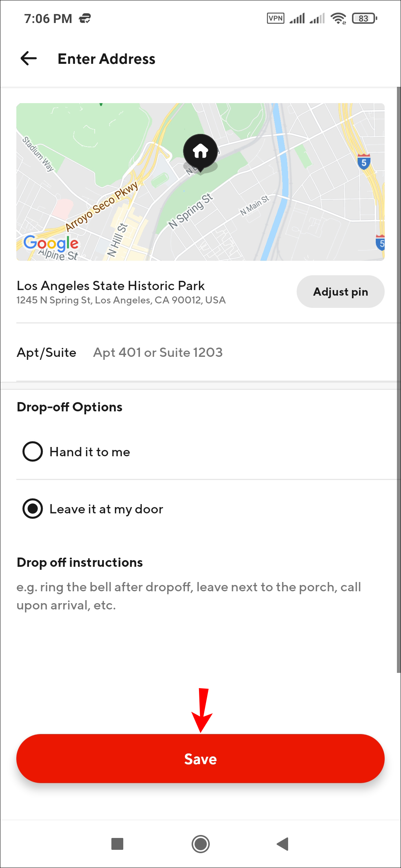
Task: Tap the battery status icon
Action: (x=365, y=18)
